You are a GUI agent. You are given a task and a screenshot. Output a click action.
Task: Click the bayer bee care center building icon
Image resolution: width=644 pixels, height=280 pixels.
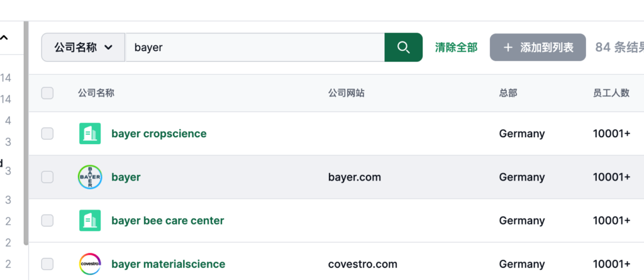pos(90,221)
